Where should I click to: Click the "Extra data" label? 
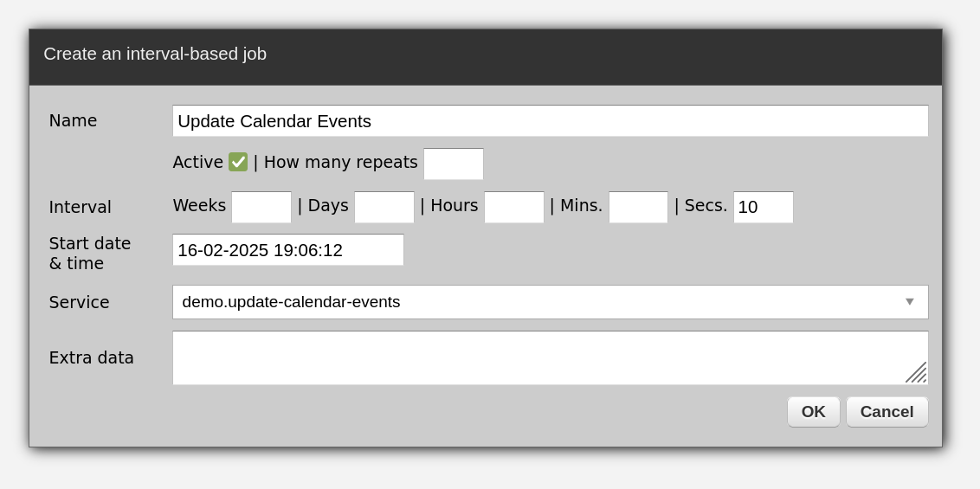click(x=91, y=357)
